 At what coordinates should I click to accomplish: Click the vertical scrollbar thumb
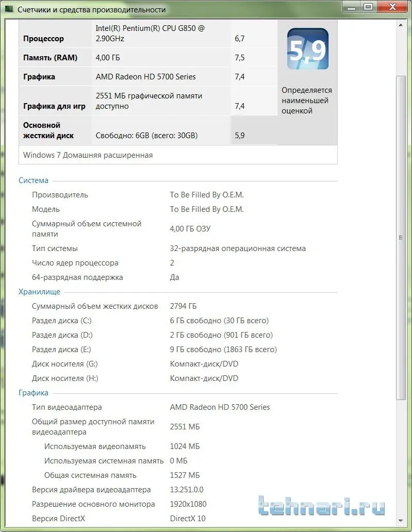(x=400, y=237)
